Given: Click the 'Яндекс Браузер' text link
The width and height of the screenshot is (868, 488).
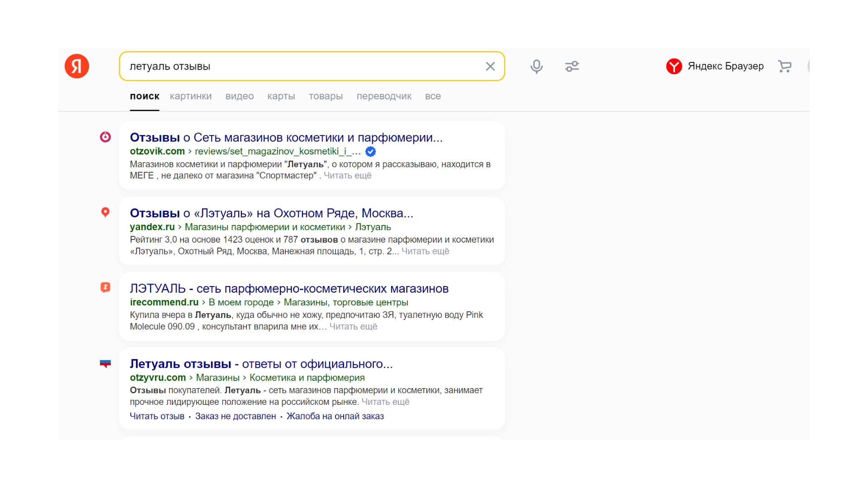Looking at the screenshot, I should [726, 66].
